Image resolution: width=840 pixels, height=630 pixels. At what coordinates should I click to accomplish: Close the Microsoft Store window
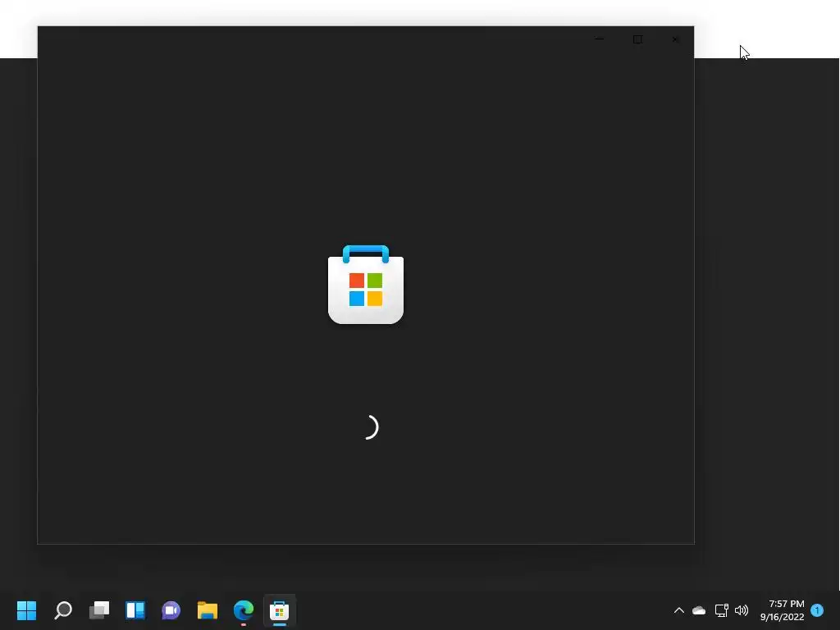click(x=675, y=39)
